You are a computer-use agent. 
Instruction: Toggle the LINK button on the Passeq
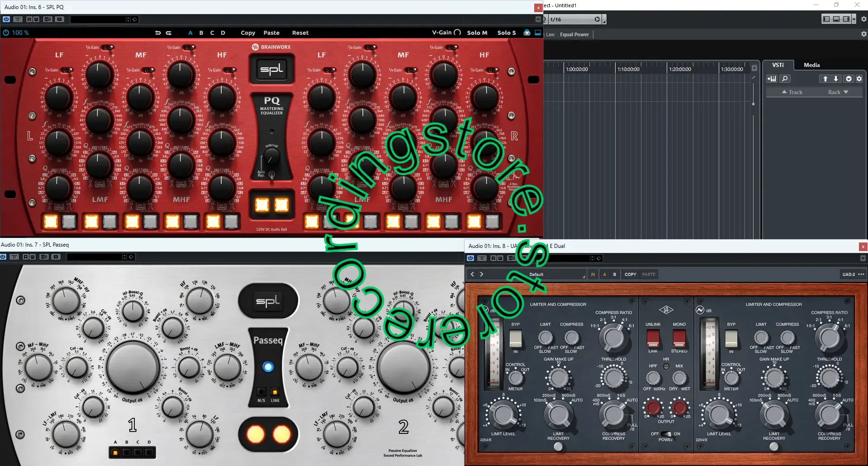tap(275, 392)
